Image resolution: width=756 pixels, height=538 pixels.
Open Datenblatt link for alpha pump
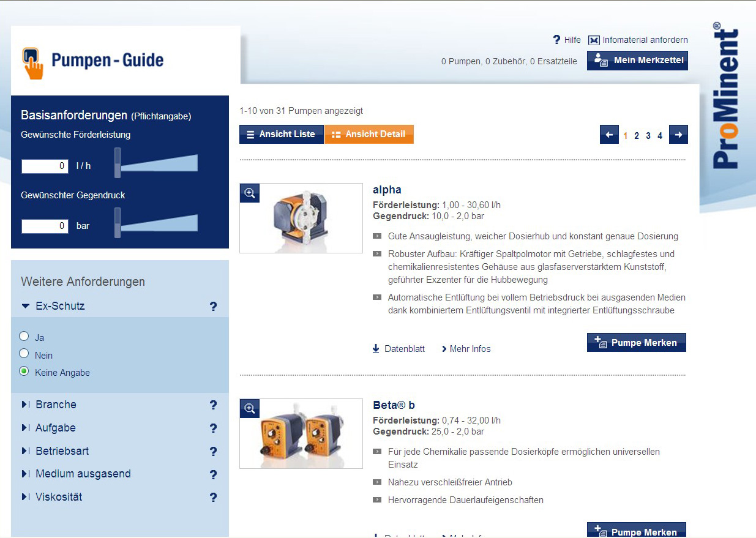tap(405, 349)
